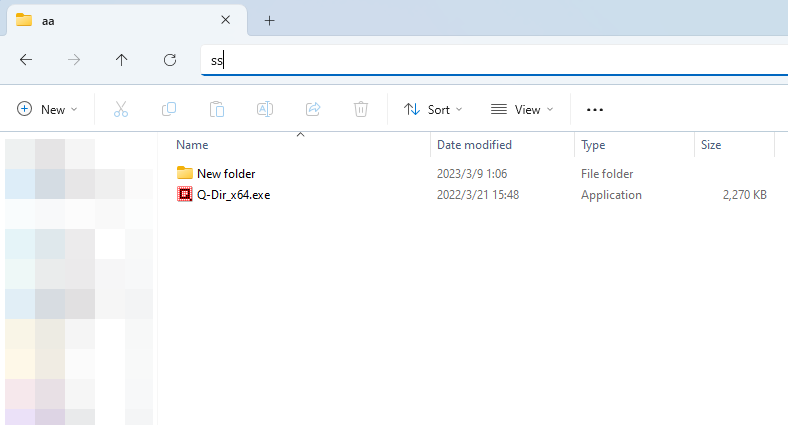Sort by the Size column header
Viewport: 788px width, 425px height.
coord(711,145)
